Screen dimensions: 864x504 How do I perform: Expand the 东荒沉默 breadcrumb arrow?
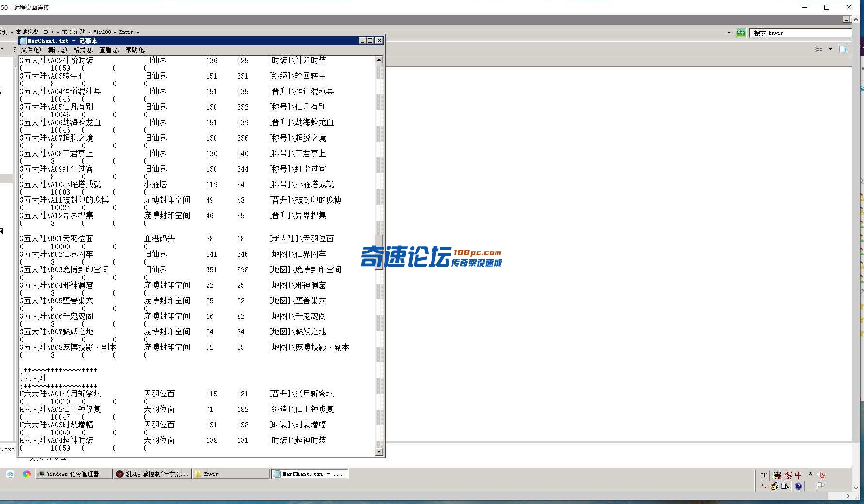(89, 32)
